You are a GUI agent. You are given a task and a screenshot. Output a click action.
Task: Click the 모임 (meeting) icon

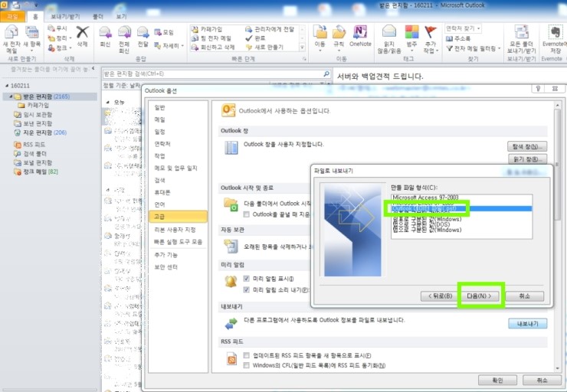coord(158,32)
